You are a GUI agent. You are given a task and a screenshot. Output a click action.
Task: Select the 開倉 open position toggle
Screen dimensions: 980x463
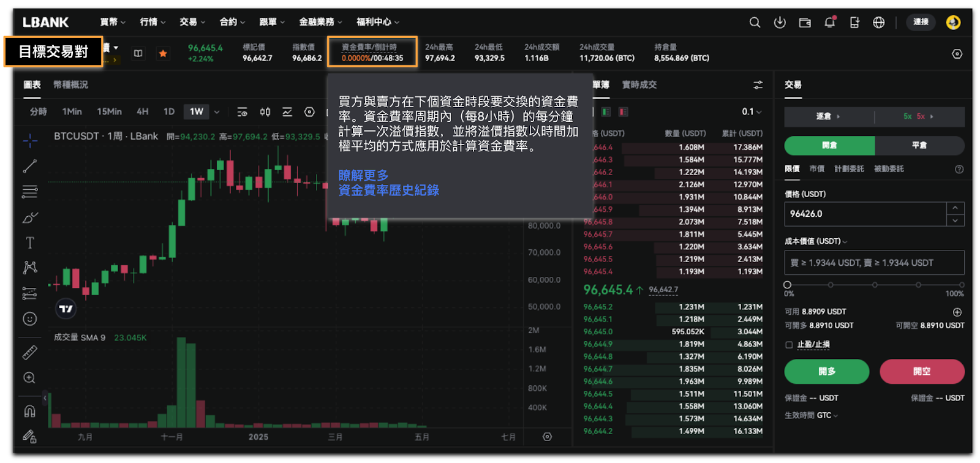pos(829,146)
